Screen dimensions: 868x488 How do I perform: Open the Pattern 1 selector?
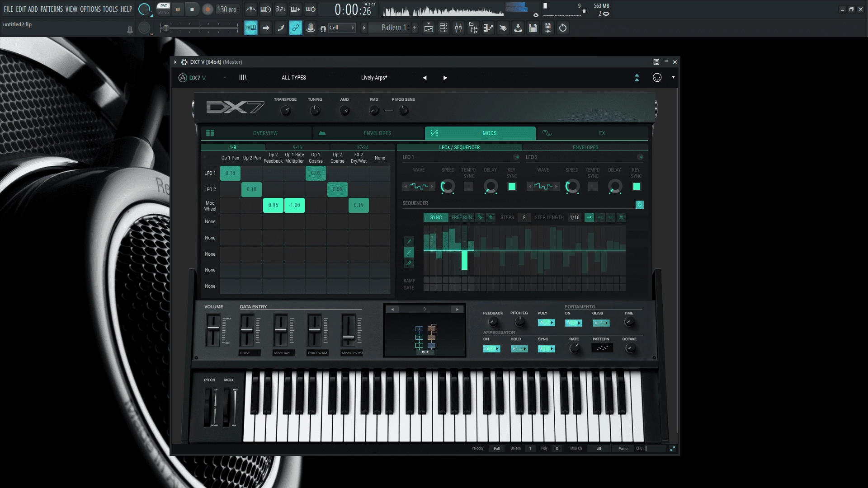(392, 28)
